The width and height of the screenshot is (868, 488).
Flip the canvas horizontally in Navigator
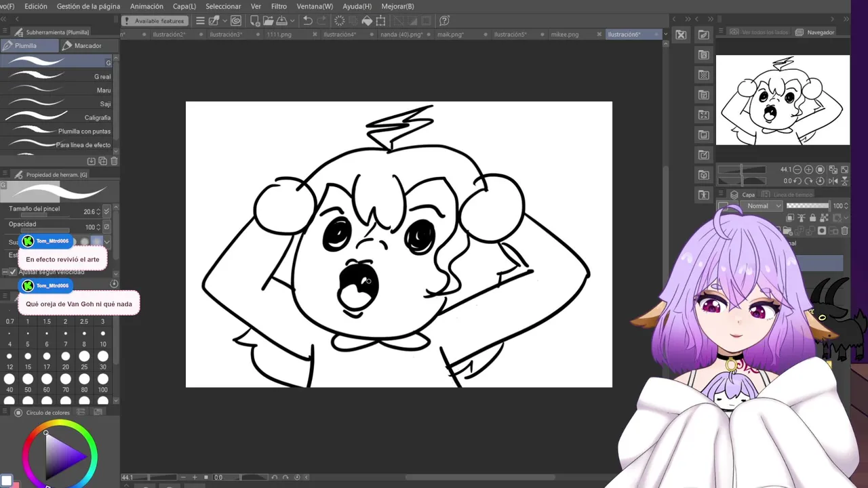point(833,181)
